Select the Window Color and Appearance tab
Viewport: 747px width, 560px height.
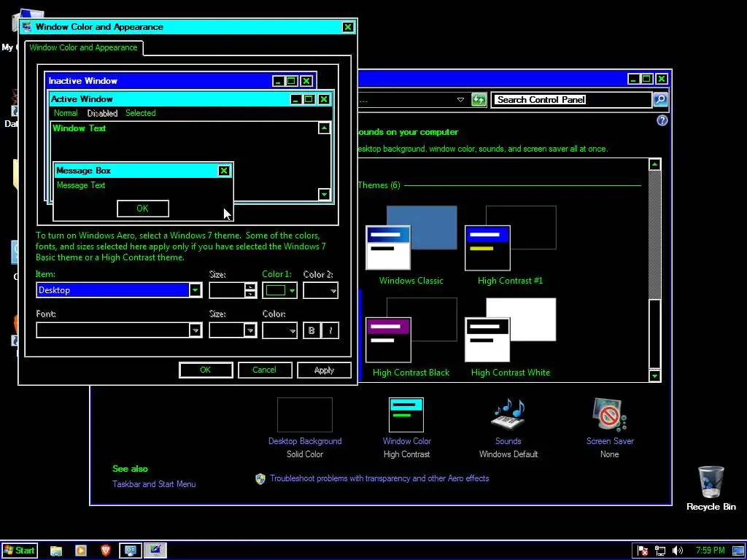(83, 47)
